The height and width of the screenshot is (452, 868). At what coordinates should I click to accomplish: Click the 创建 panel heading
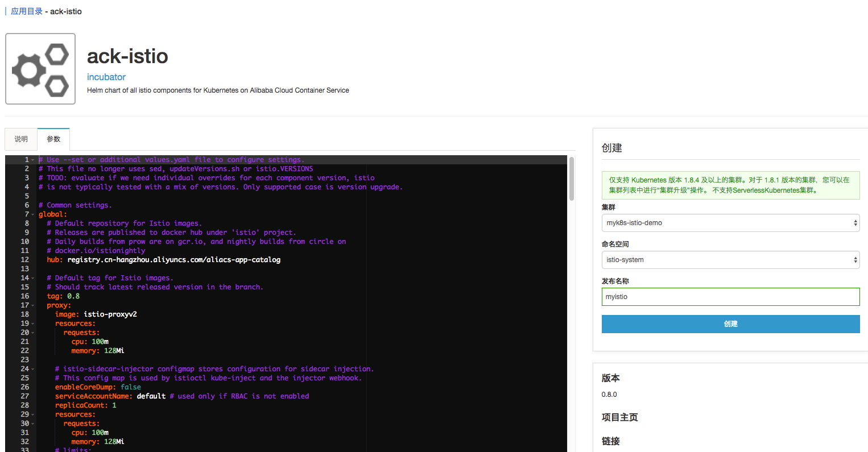coord(612,148)
